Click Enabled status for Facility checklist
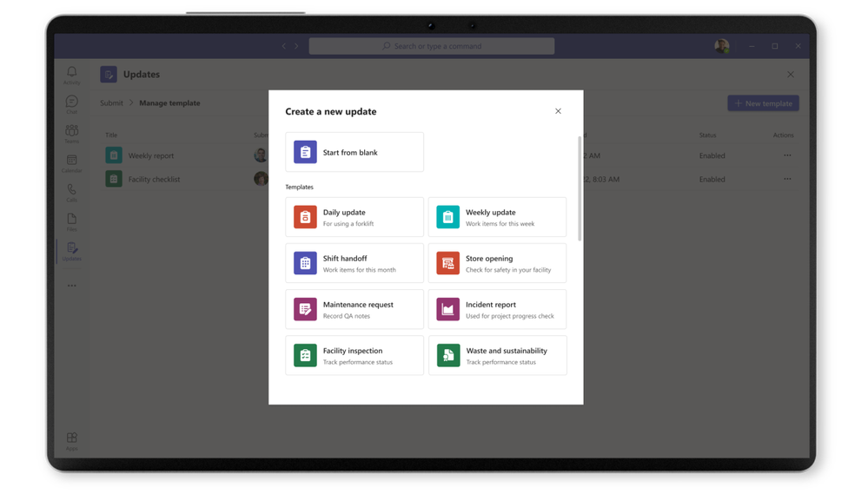Viewport: 868px width, 494px height. [x=712, y=179]
